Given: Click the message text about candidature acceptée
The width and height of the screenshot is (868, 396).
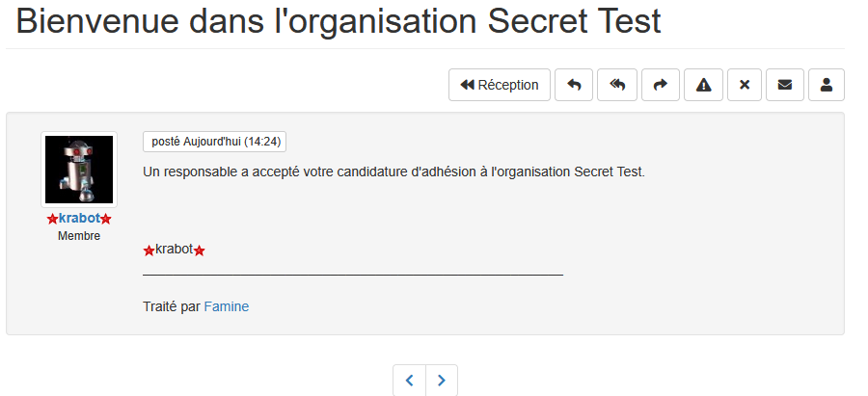Looking at the screenshot, I should point(393,172).
